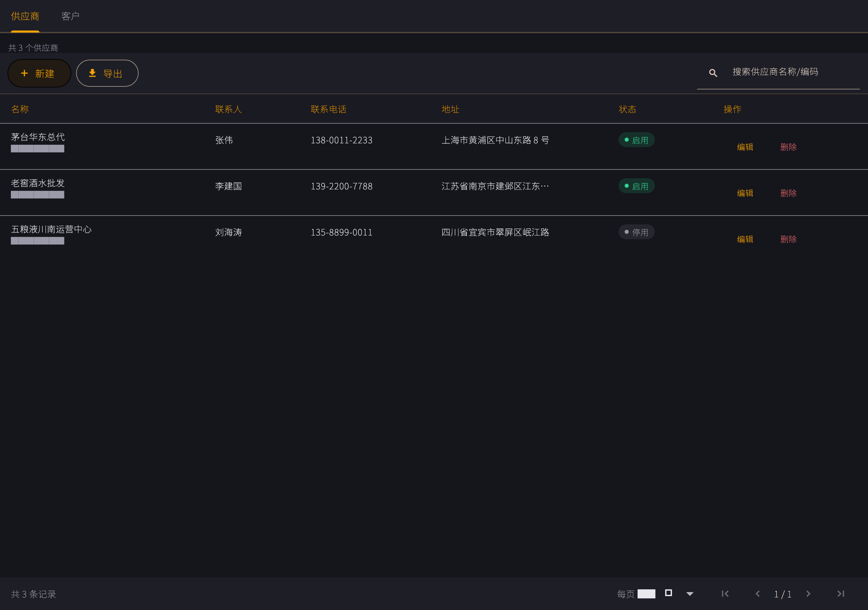868x610 pixels.
Task: Delete supplier 五粮液川南运营中心
Action: pos(788,239)
